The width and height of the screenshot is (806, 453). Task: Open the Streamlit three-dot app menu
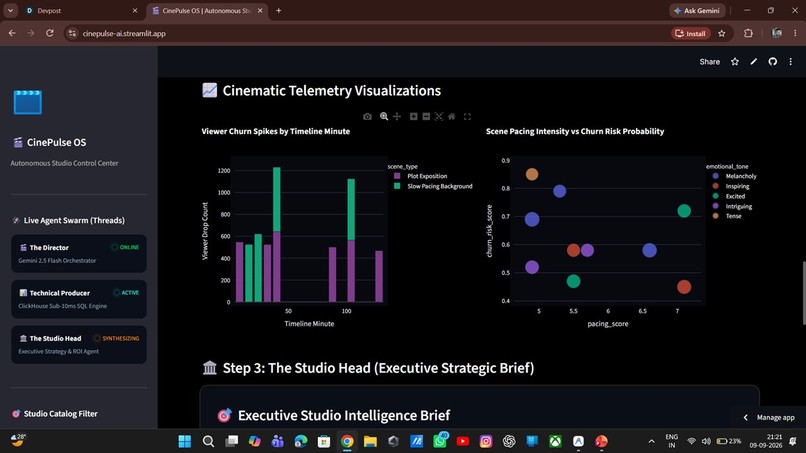pos(791,62)
